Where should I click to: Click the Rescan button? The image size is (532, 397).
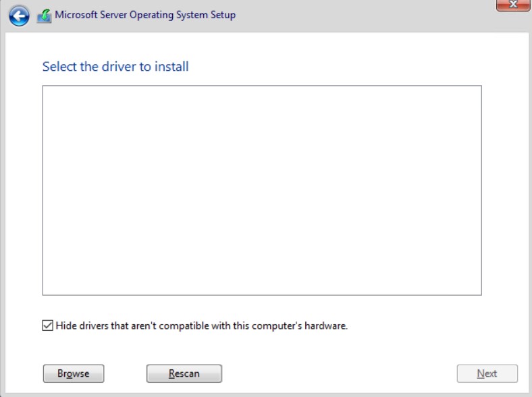click(x=184, y=373)
